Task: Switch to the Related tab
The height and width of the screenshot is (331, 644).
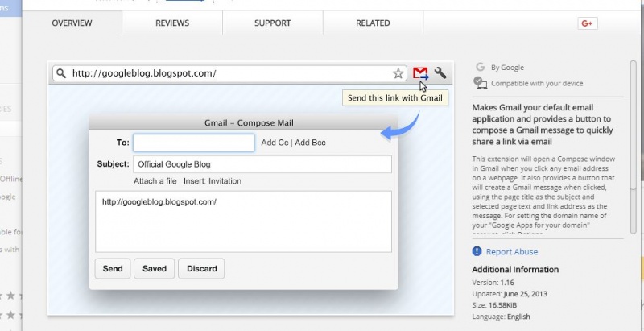Action: point(373,23)
